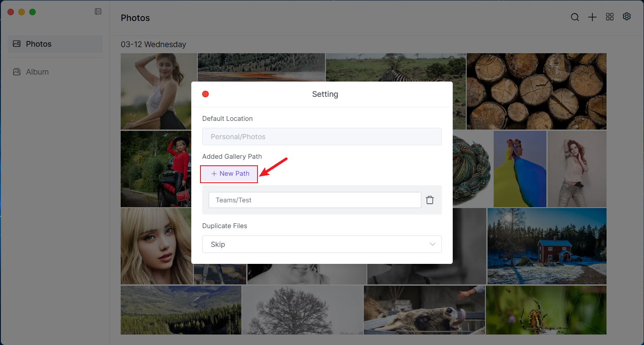644x345 pixels.
Task: Click the plus add photos icon
Action: (592, 17)
